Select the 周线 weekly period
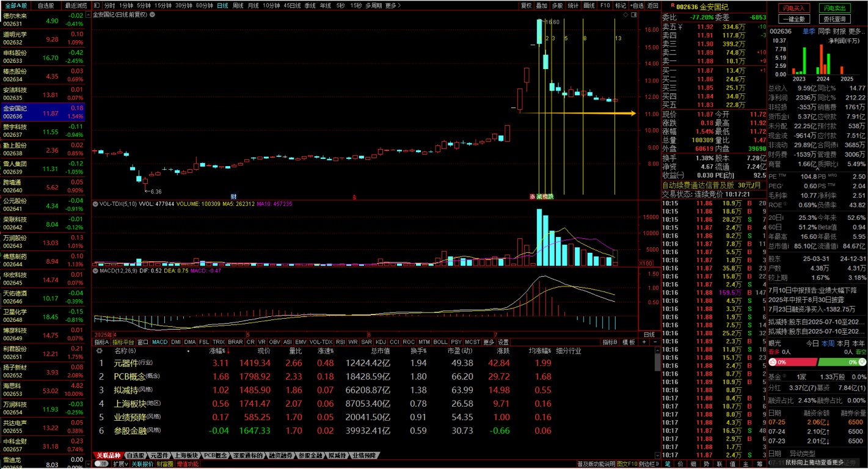The image size is (868, 469). pos(238,5)
